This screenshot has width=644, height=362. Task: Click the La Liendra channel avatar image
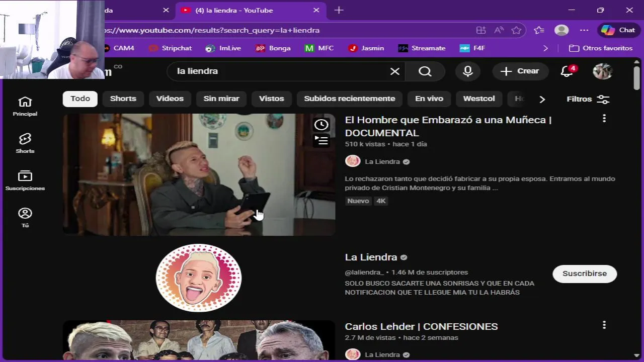[x=199, y=278]
